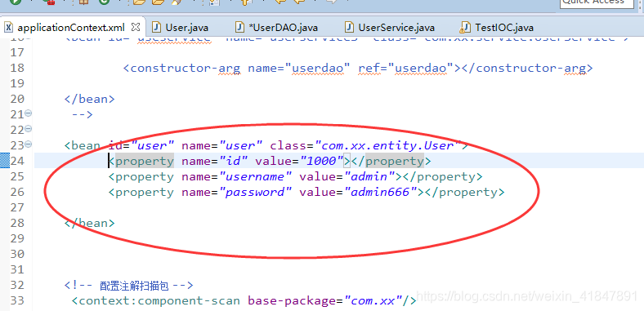Viewport: 644px width, 311px height.
Task: Click the Java file icon on UserService.java tab
Action: click(x=349, y=28)
